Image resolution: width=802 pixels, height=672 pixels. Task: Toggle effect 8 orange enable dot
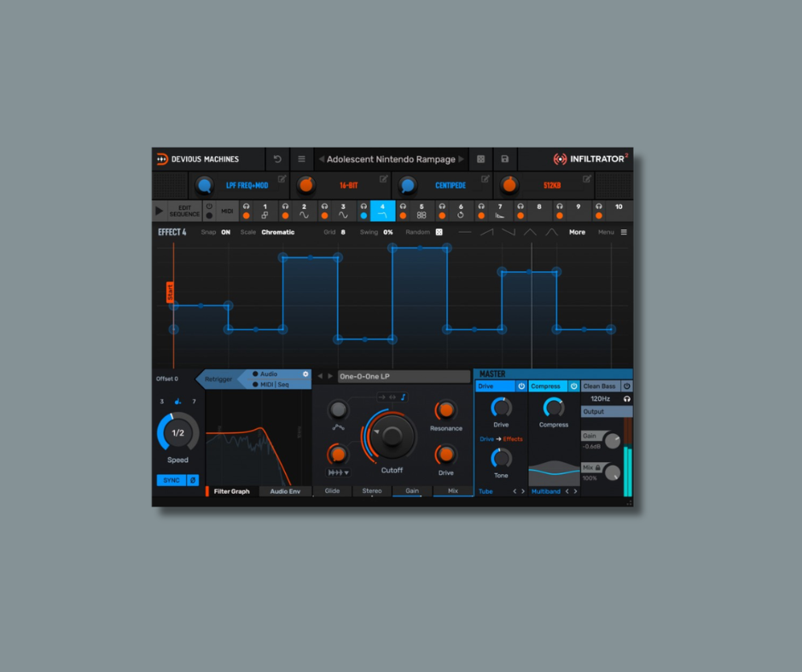pyautogui.click(x=520, y=216)
